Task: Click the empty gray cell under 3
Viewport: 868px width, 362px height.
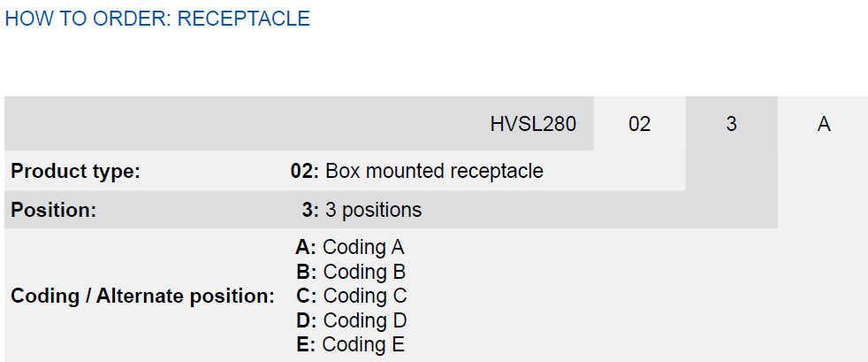Action: (x=731, y=171)
